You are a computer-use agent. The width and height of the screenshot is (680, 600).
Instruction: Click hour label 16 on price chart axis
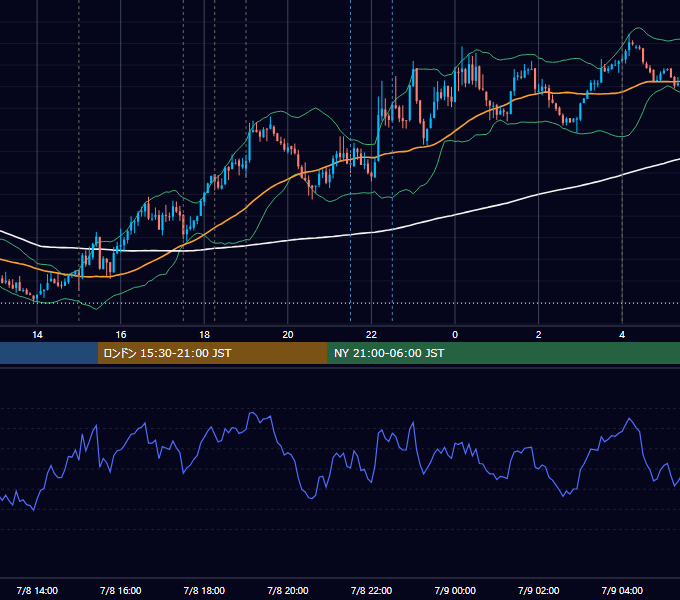tap(121, 335)
